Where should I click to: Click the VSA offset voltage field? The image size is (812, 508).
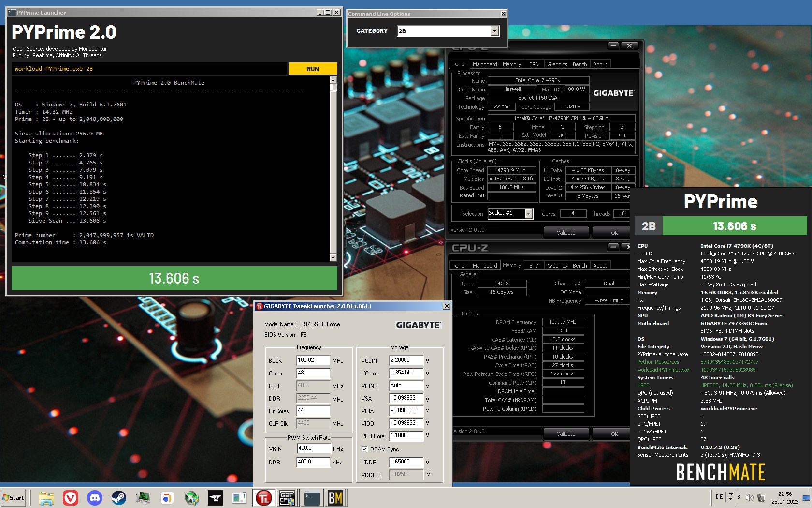(x=406, y=398)
